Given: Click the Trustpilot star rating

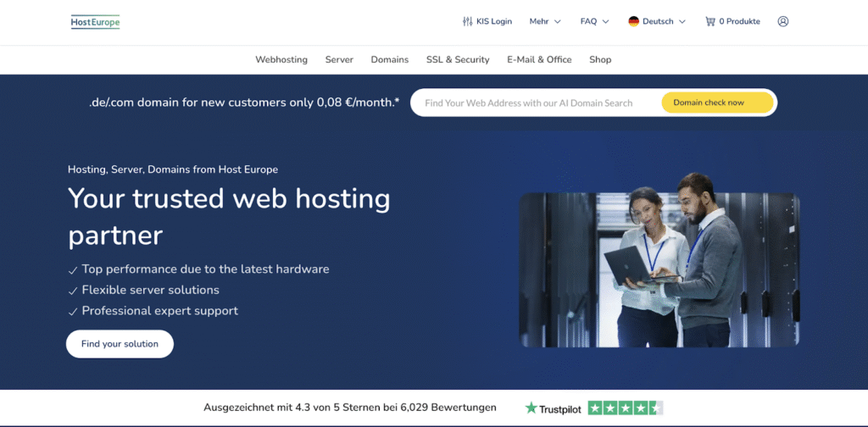Looking at the screenshot, I should pyautogui.click(x=626, y=408).
